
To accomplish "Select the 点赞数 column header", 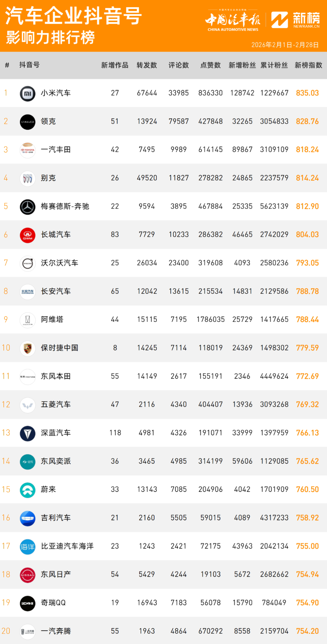I will tap(210, 65).
